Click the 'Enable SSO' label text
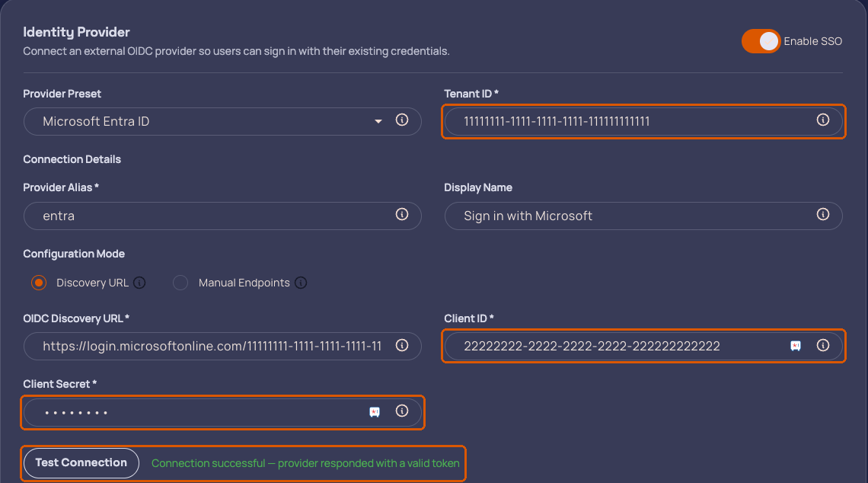This screenshot has width=868, height=483. pos(812,41)
